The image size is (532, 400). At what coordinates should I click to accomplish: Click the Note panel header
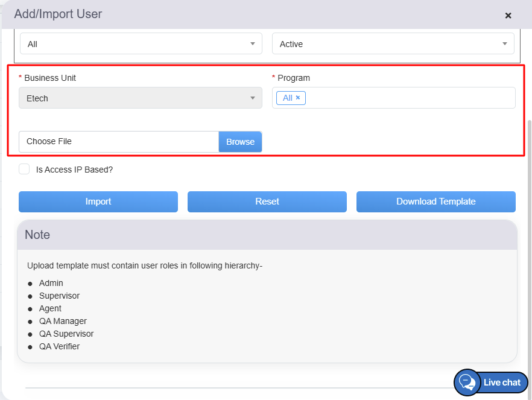[x=267, y=235]
